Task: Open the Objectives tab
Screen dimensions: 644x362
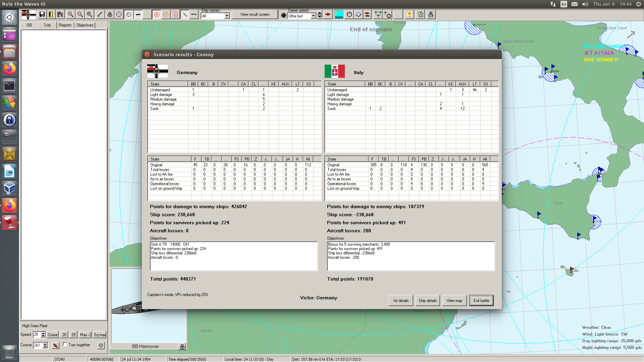Action: click(x=85, y=25)
